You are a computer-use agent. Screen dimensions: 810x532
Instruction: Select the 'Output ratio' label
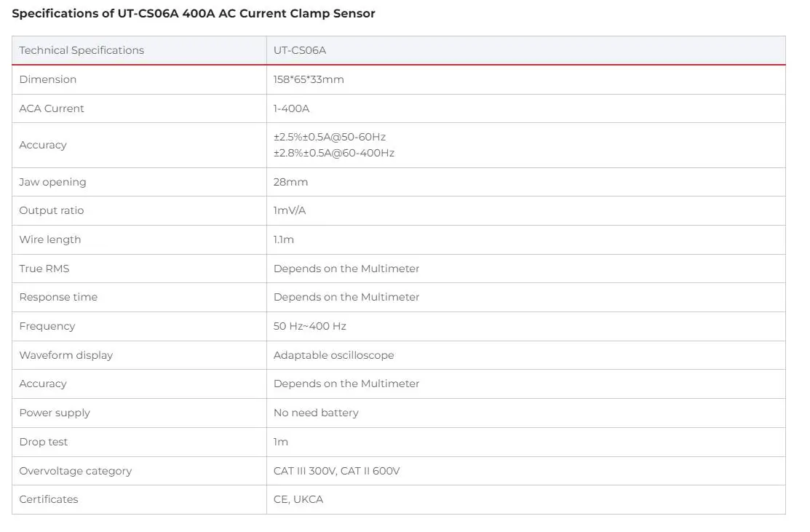pos(51,210)
